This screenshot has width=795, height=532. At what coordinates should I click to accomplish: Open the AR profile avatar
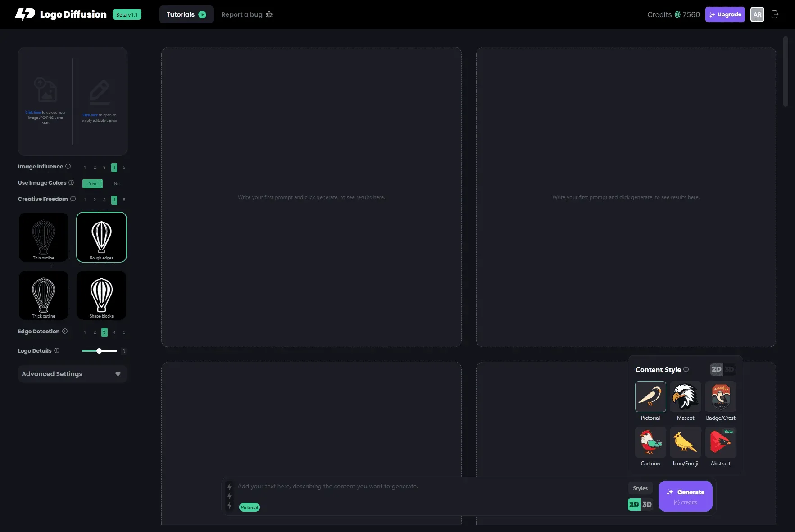coord(757,14)
